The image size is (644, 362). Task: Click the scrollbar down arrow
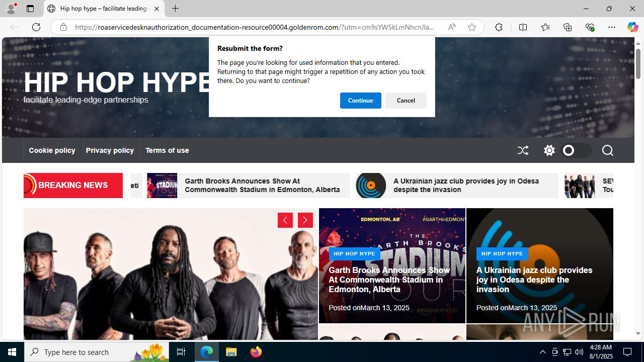pos(638,333)
